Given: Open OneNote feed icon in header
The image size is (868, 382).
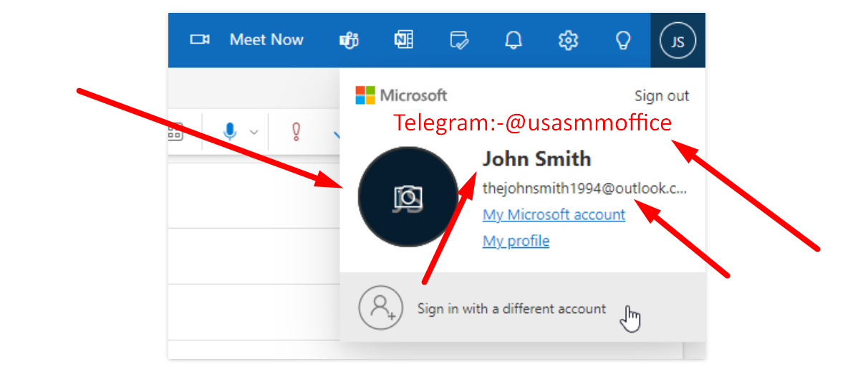Looking at the screenshot, I should 404,40.
